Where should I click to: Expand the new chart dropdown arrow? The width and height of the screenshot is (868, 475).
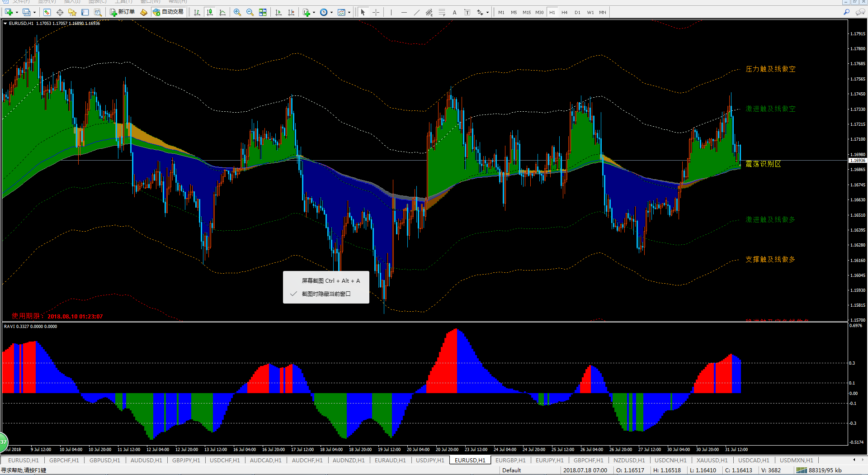[x=17, y=12]
